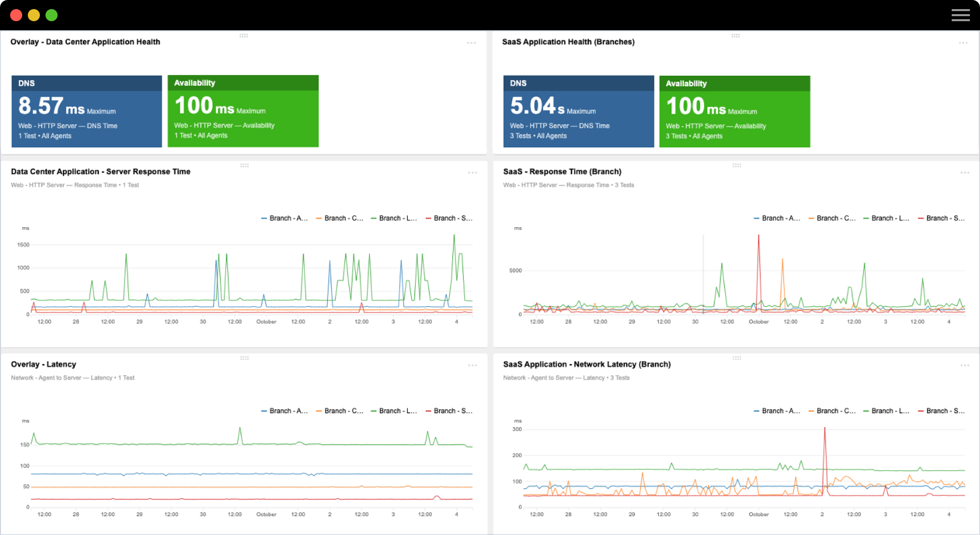Open options menu on Server Response Time chart
The height and width of the screenshot is (535, 980).
(x=472, y=173)
